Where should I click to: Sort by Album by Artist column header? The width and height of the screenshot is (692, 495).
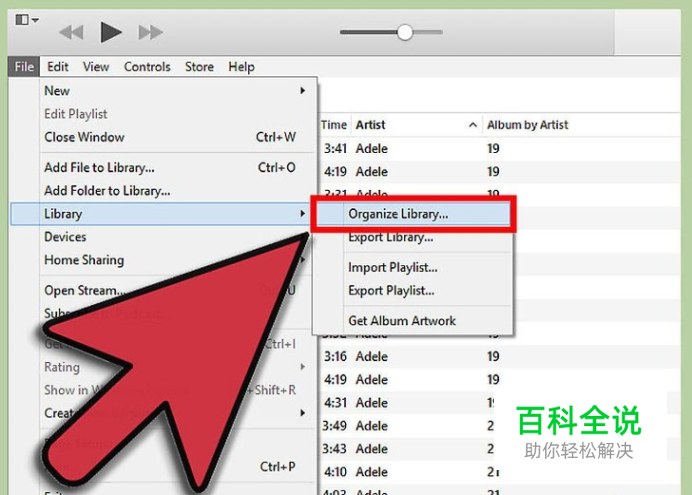tap(528, 125)
